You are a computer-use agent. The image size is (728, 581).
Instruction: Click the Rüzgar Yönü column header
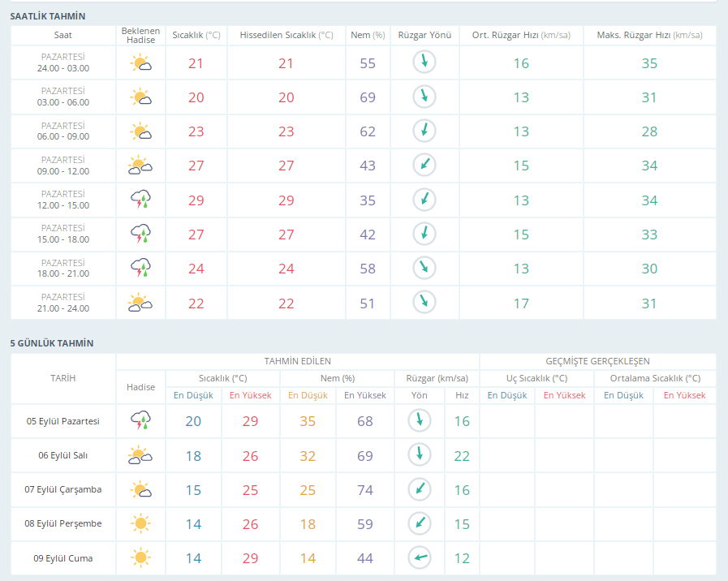click(x=424, y=36)
